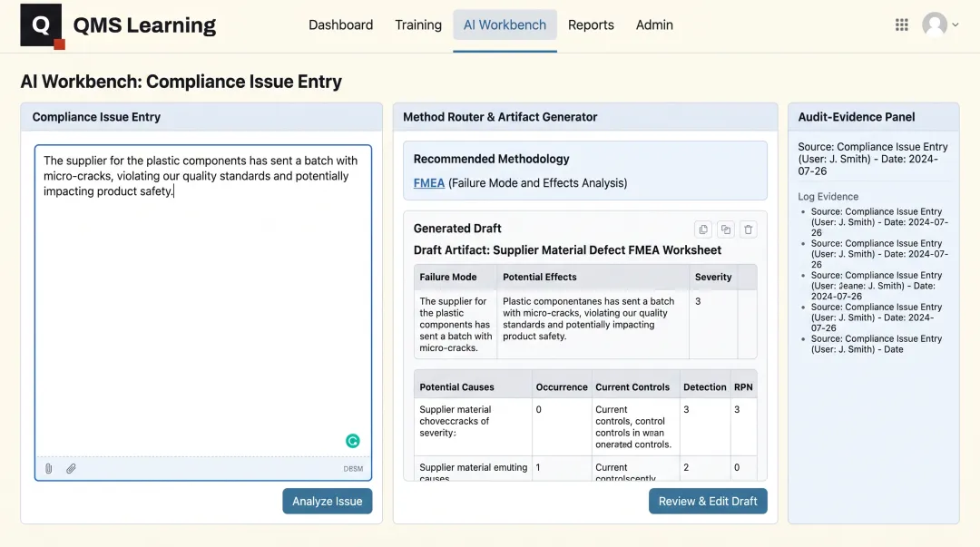Click the DBSM label in the text box footer
Screen dimensions: 980x547
click(353, 469)
